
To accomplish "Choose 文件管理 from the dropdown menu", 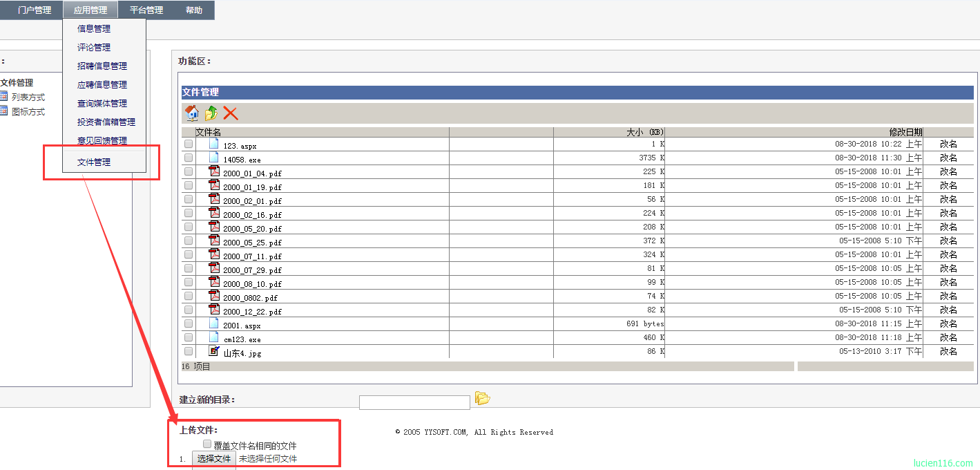I will tap(94, 162).
